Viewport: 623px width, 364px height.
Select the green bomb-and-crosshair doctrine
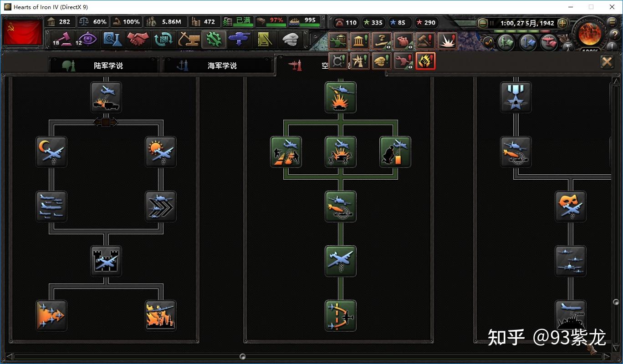coord(341,207)
